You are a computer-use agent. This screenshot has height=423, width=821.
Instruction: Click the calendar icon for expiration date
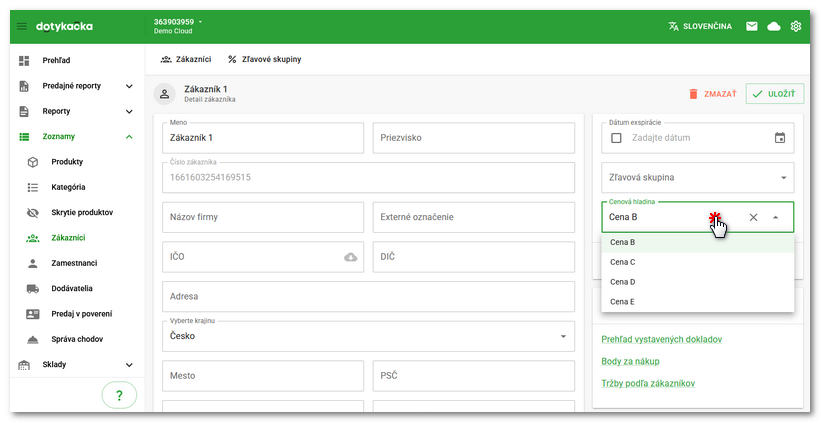point(780,138)
